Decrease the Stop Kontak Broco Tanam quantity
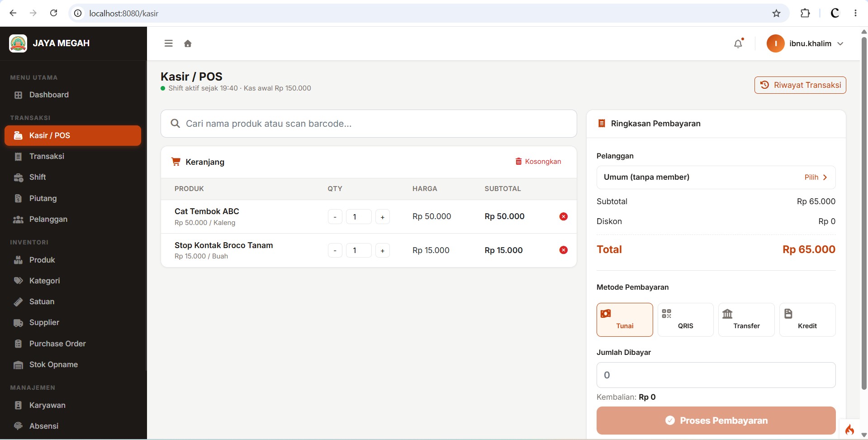This screenshot has height=440, width=868. pyautogui.click(x=335, y=250)
